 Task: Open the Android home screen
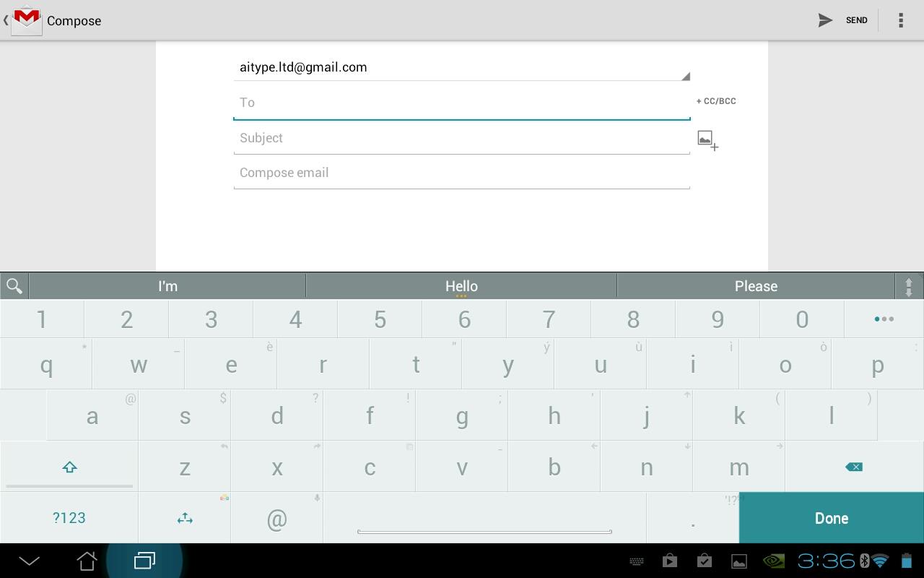pyautogui.click(x=87, y=561)
